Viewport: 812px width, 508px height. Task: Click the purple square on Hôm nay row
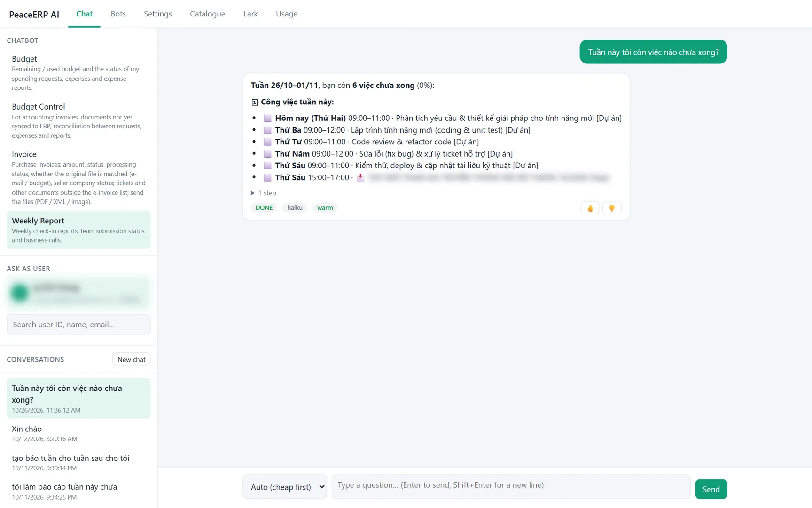point(267,118)
